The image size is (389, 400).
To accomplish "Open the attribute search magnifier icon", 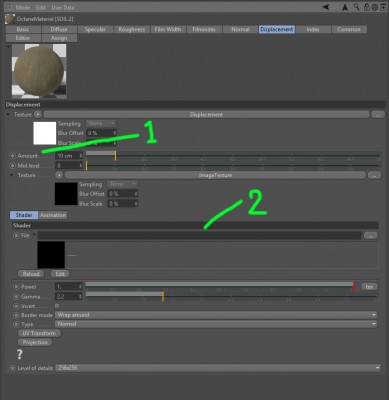I will 357,7.
